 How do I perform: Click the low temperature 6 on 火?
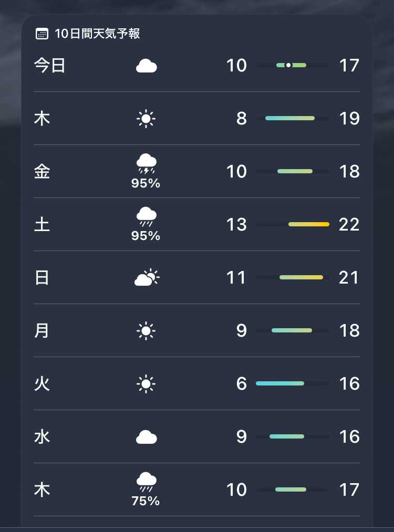[241, 384]
